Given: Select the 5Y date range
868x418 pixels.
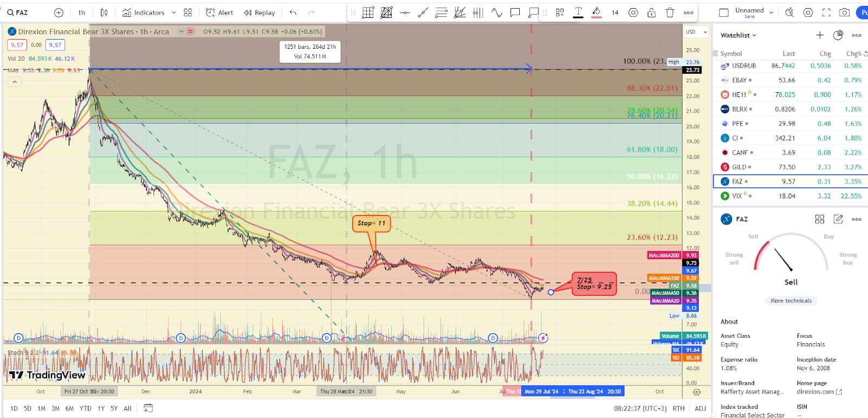Looking at the screenshot, I should coord(114,408).
